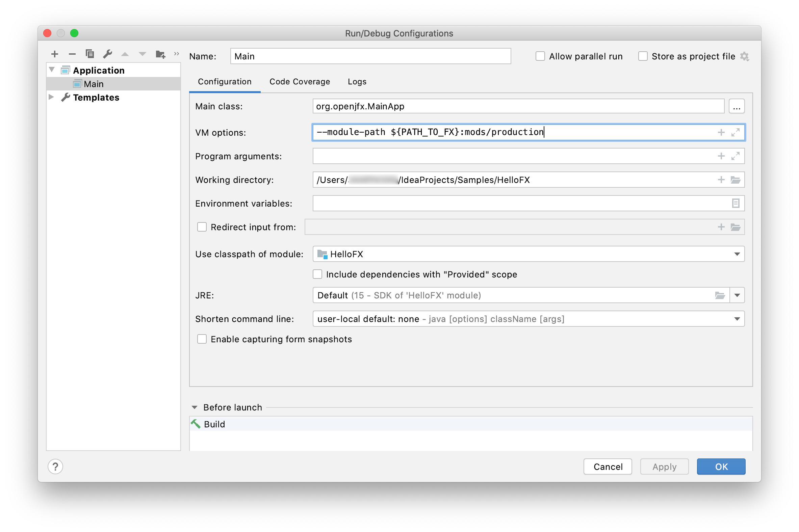Screen dimensions: 799x532
Task: Browse for the Working directory folder
Action: [735, 180]
